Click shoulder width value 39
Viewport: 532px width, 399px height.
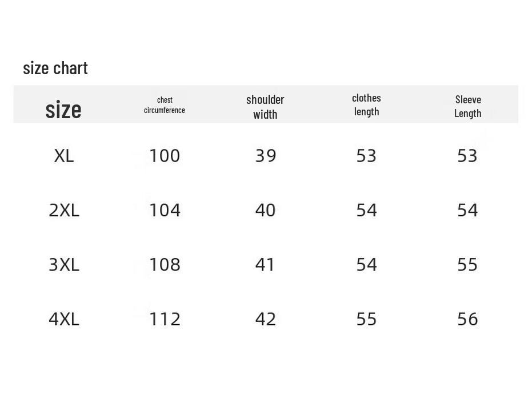point(266,156)
